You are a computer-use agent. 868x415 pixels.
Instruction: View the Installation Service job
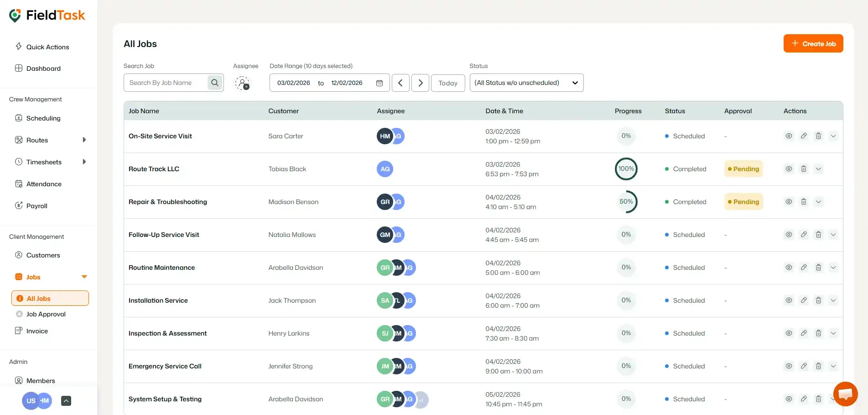point(789,300)
